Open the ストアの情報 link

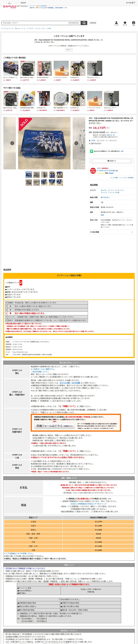pyautogui.click(x=114, y=178)
